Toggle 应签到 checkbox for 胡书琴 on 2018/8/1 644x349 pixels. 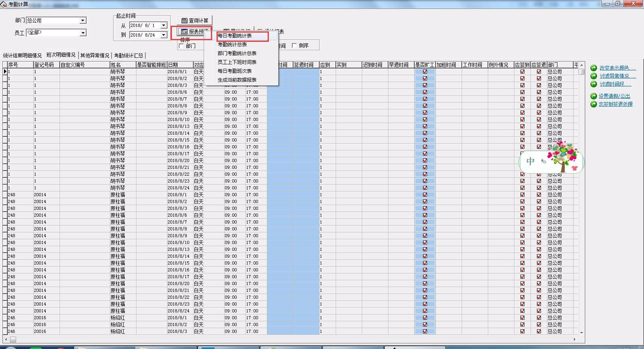tap(522, 72)
